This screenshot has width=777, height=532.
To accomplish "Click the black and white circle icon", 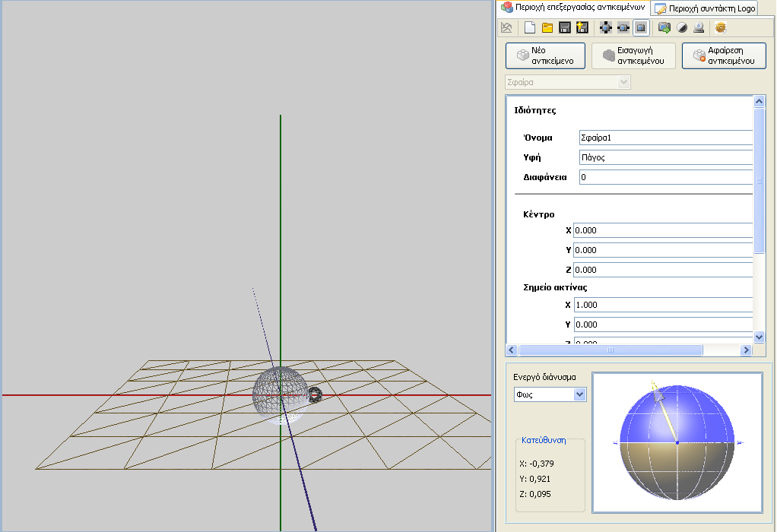I will click(682, 27).
